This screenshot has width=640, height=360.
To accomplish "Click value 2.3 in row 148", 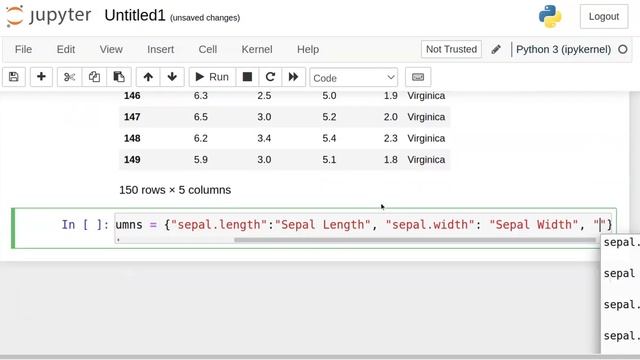I will (391, 138).
